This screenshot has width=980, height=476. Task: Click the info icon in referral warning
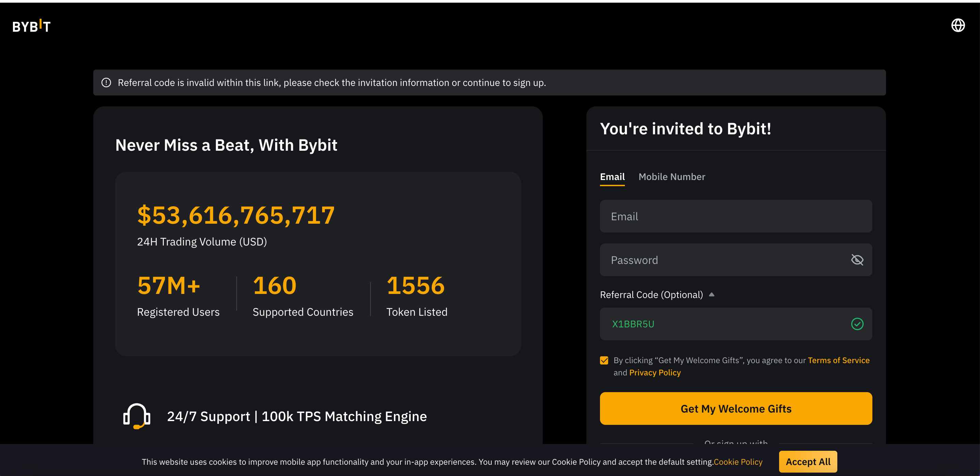click(106, 83)
